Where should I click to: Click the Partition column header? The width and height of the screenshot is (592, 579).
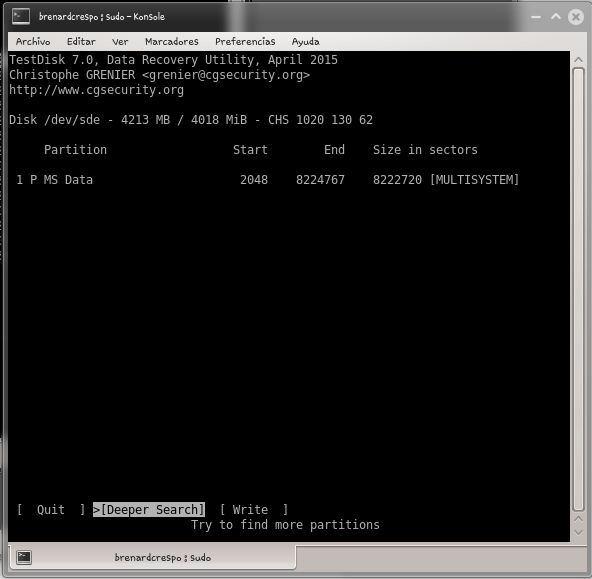click(x=75, y=149)
